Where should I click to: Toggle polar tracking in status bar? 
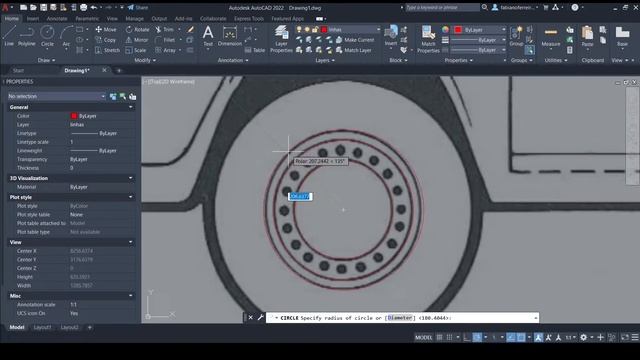click(477, 337)
